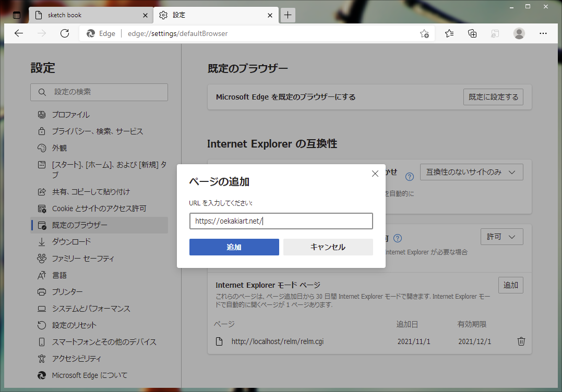Open a new tab with plus button
This screenshot has height=392, width=562.
pos(288,15)
